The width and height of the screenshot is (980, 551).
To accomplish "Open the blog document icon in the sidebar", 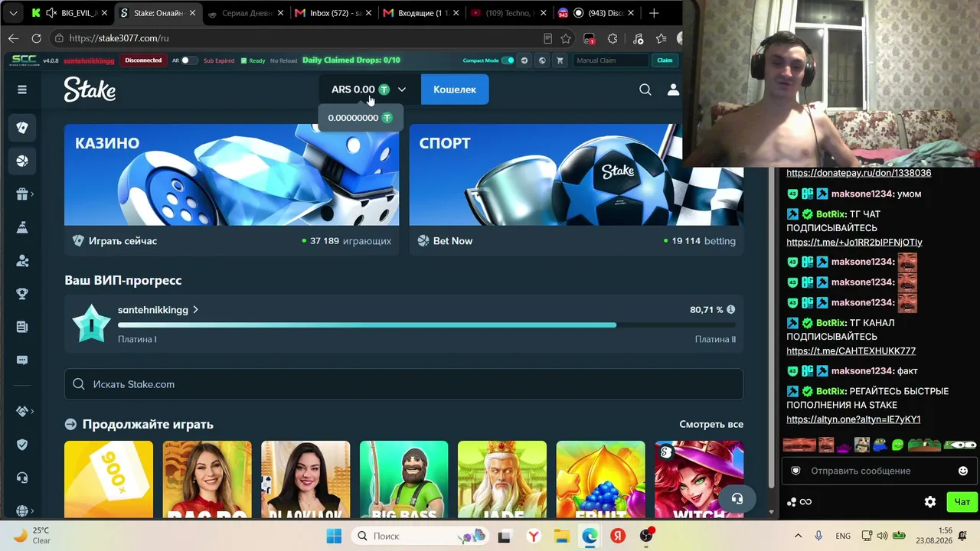I will 22,328.
